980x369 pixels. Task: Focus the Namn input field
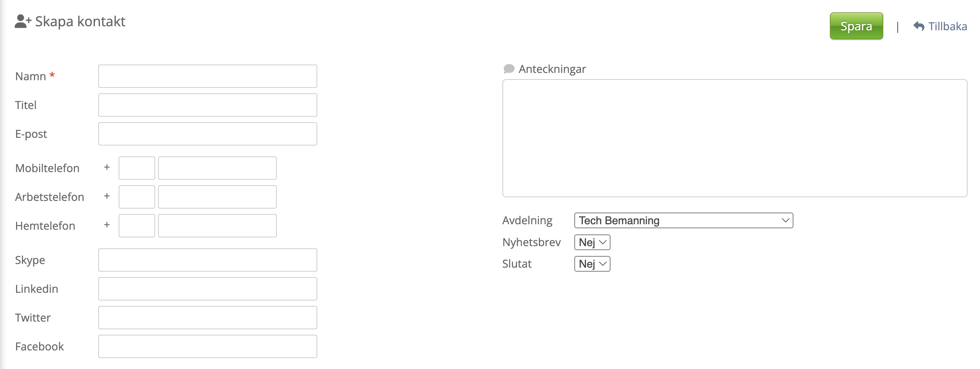(x=208, y=76)
